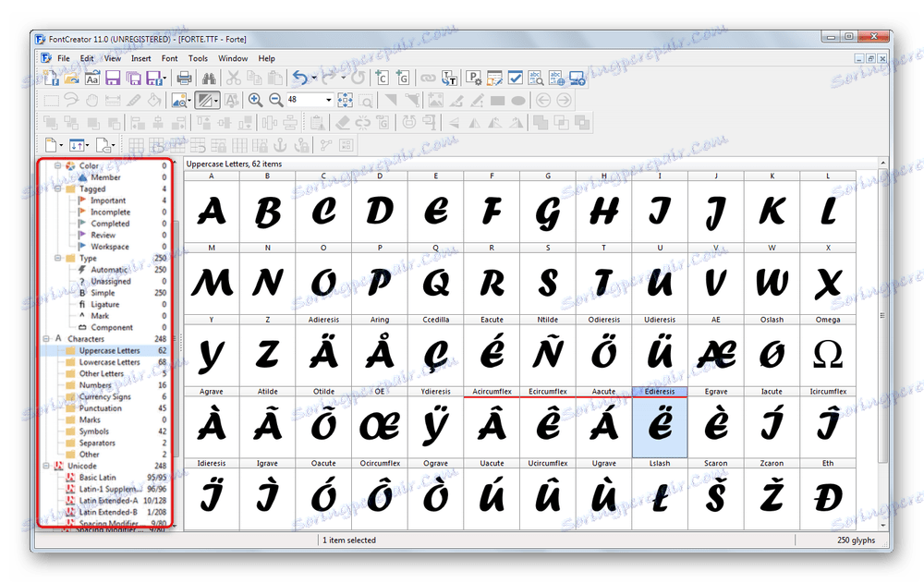Click the glyph grid vertical scrollbar
Viewport: 924px width, 583px height.
[x=882, y=315]
